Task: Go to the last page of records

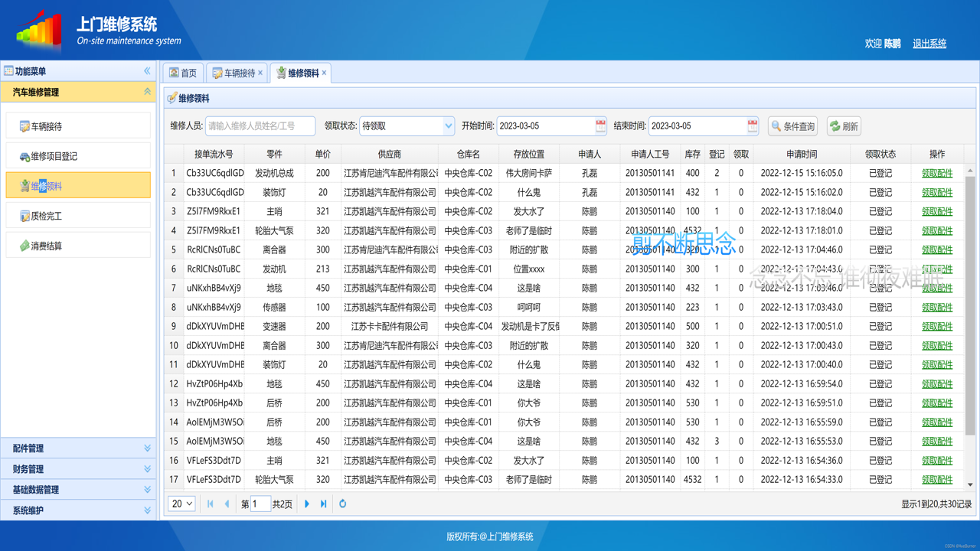Action: point(324,504)
